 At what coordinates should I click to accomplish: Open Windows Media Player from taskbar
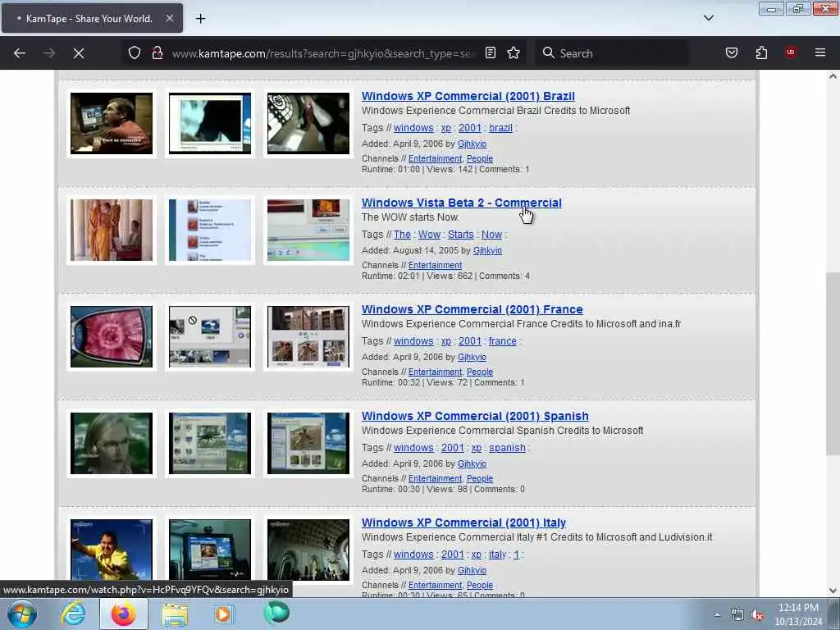[x=223, y=614]
